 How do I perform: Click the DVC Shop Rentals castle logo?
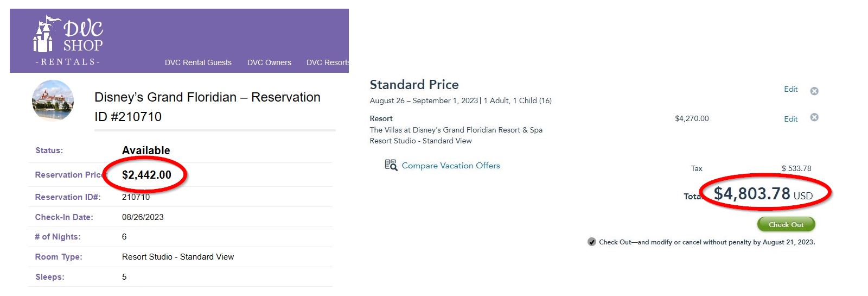tap(68, 41)
